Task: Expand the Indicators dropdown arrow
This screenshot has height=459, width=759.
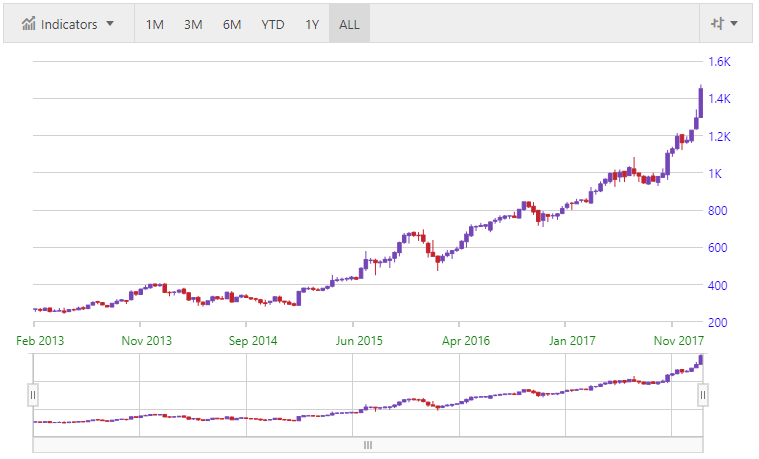Action: click(110, 24)
